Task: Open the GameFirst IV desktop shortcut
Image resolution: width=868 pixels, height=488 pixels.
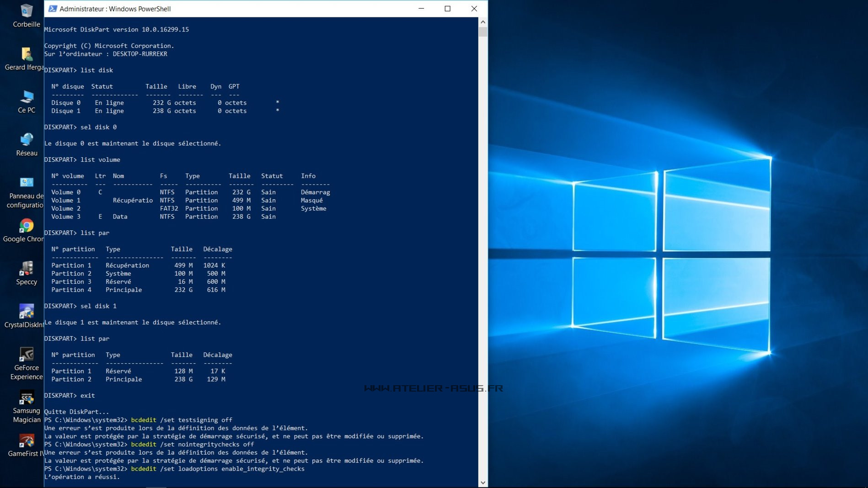Action: pyautogui.click(x=26, y=441)
